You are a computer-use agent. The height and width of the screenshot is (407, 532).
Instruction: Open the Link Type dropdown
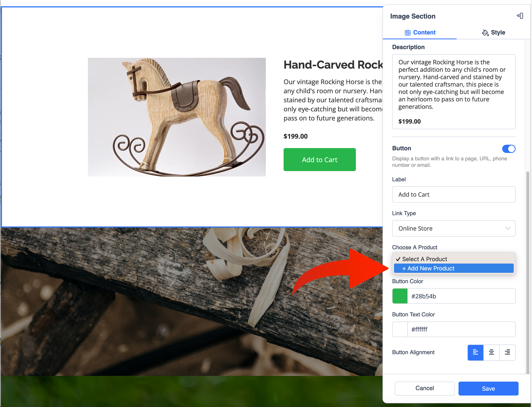[x=453, y=228]
